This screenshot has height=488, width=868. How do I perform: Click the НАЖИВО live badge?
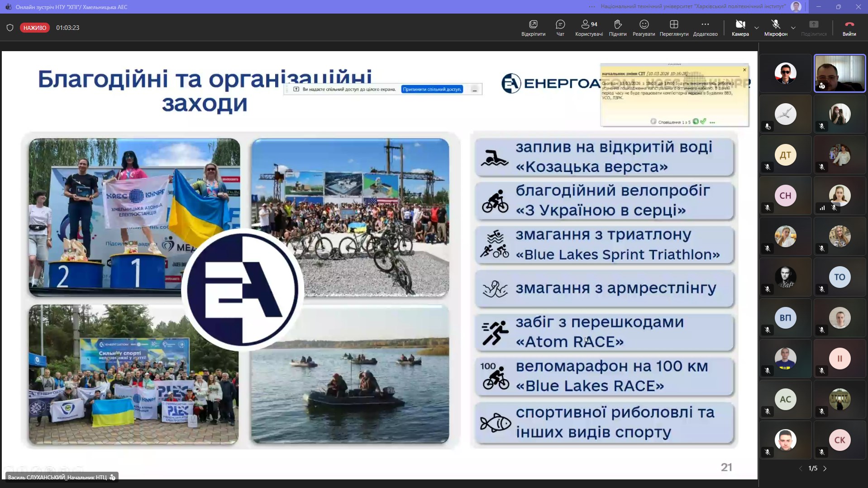(x=35, y=28)
